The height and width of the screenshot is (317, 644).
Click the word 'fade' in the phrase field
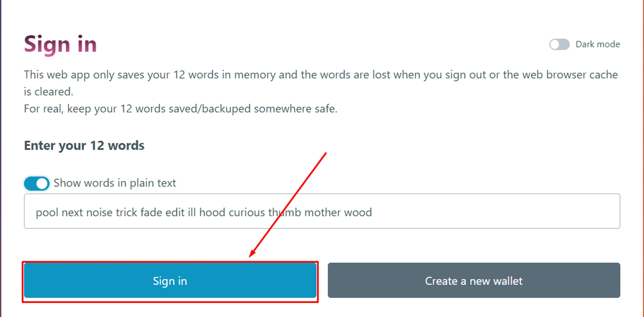pos(151,213)
